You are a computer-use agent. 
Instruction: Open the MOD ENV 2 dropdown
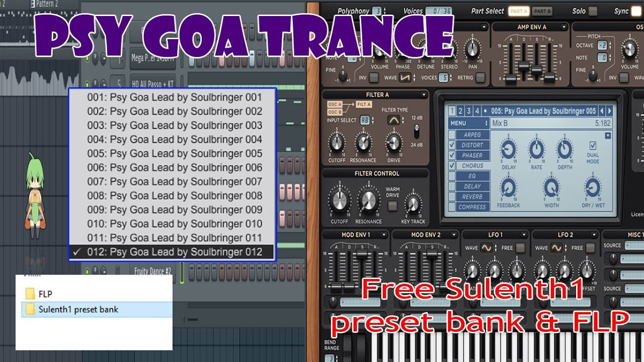coord(454,235)
